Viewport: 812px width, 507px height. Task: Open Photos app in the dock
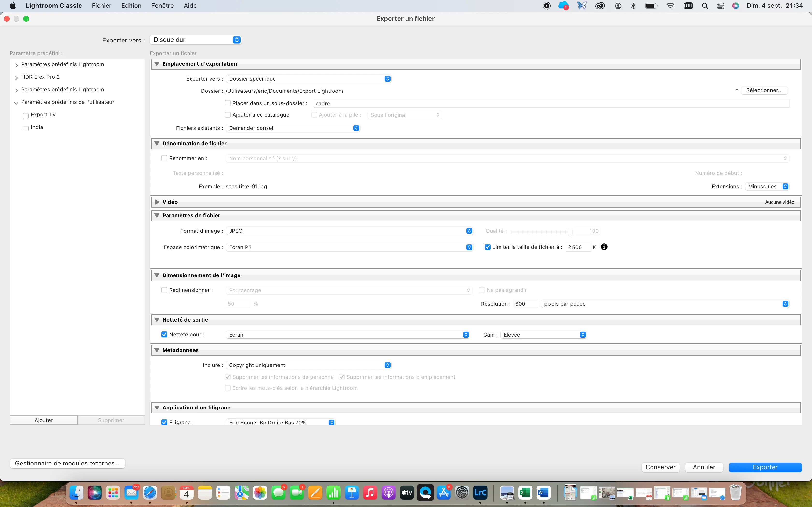(260, 493)
